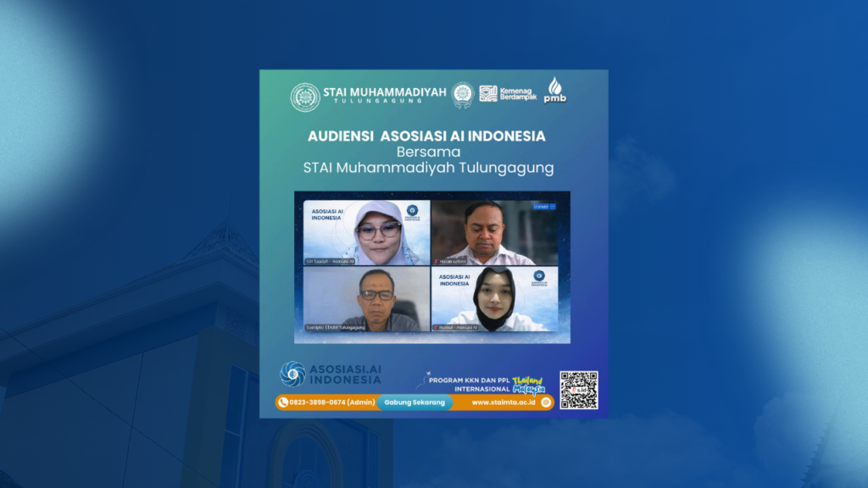
Task: Open the dropdown arrow next to Unmute
Action: [553, 207]
